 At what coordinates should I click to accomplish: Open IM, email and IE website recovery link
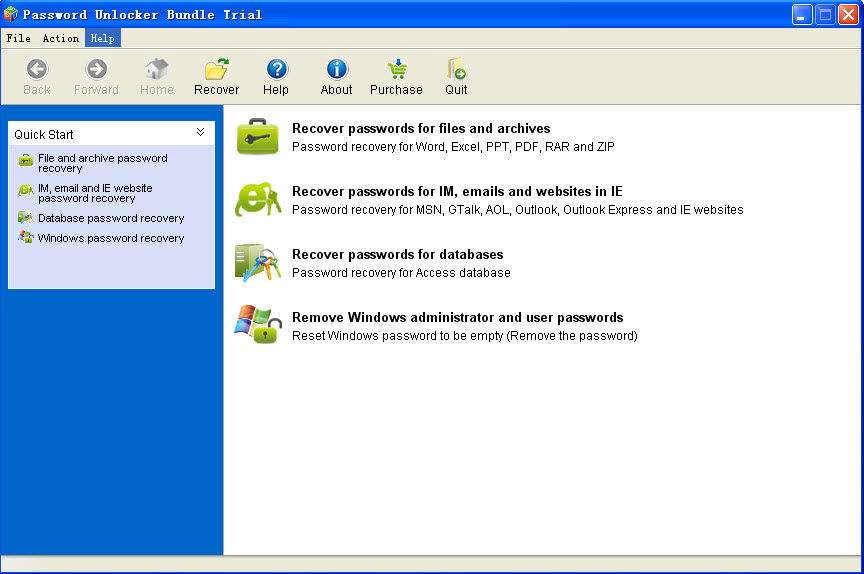[95, 193]
